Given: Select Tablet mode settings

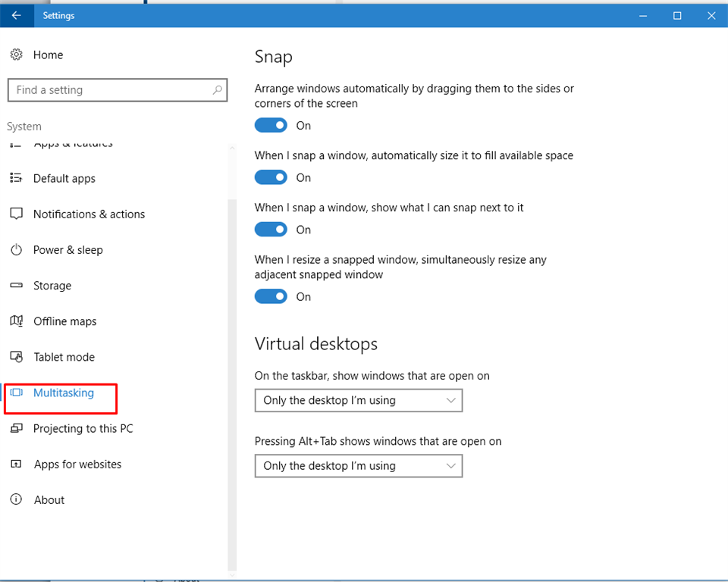Looking at the screenshot, I should pos(64,357).
